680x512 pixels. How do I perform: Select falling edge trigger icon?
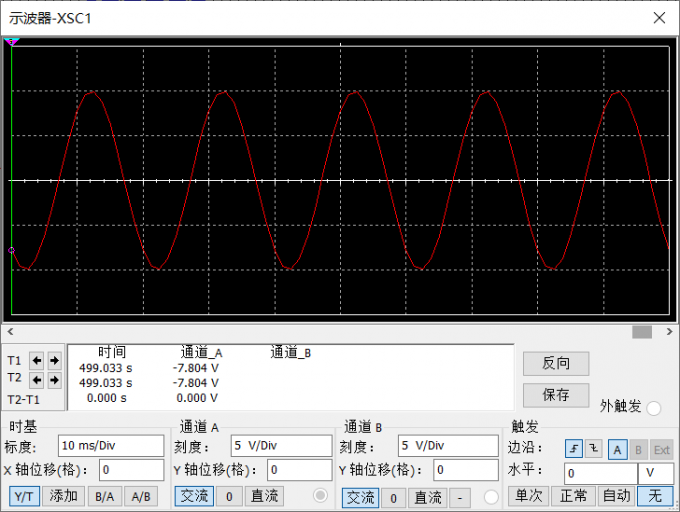tap(594, 449)
